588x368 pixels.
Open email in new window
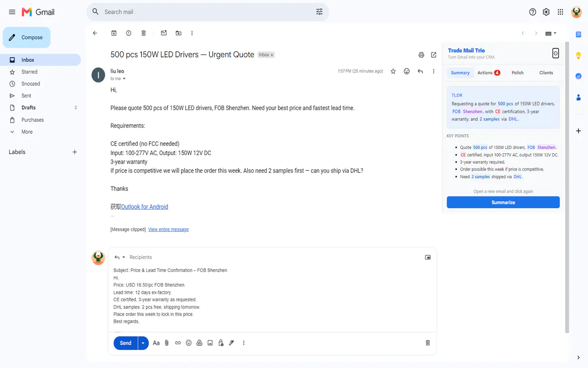coord(434,55)
